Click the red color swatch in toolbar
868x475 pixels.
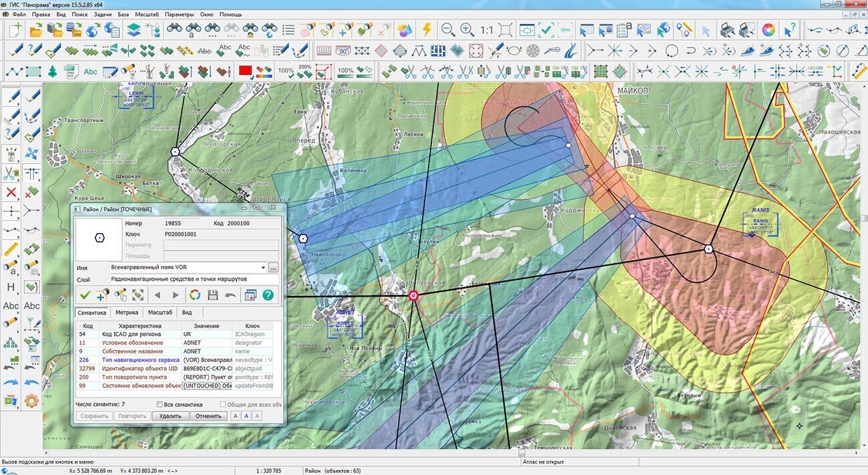[x=245, y=71]
